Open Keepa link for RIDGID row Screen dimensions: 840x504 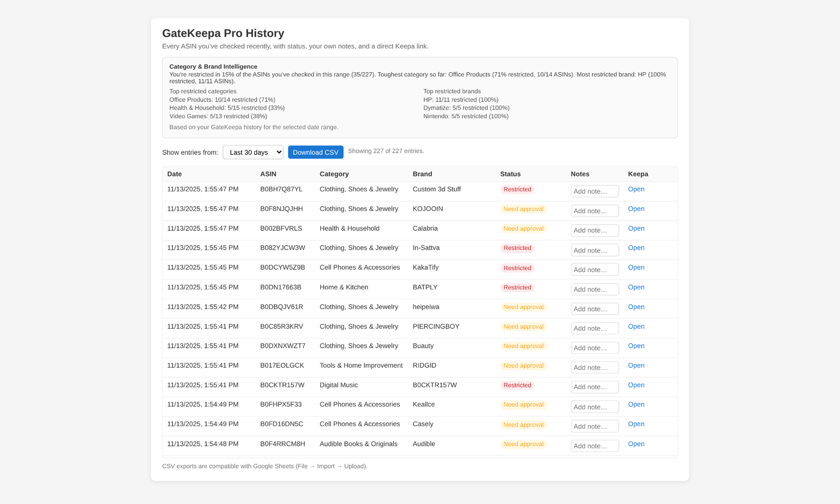coord(636,366)
